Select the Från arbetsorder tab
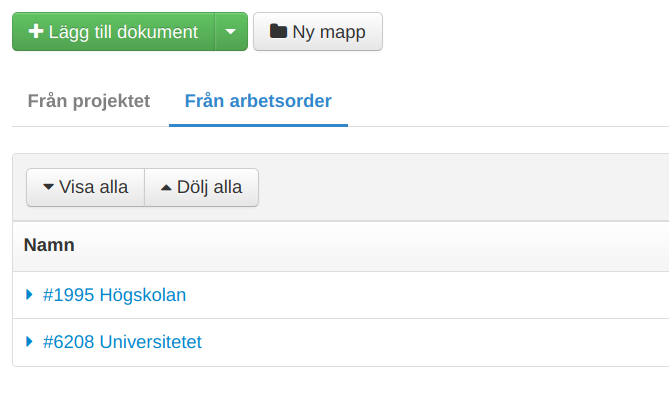Viewport: 669px width, 405px height. [x=258, y=101]
